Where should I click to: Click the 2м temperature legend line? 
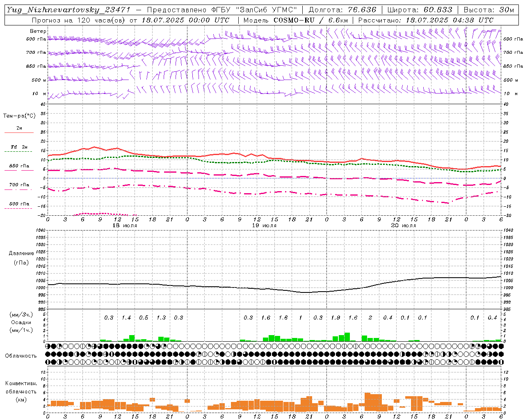[x=19, y=132]
